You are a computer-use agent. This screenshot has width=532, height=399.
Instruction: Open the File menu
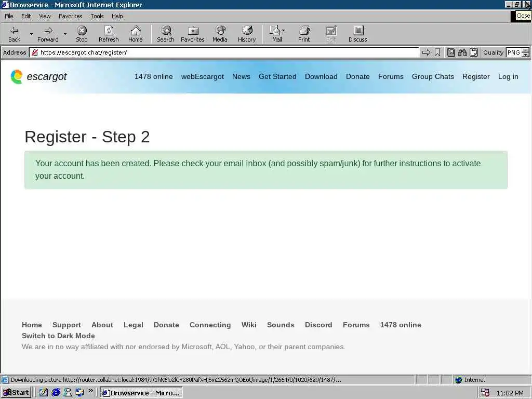tap(9, 16)
